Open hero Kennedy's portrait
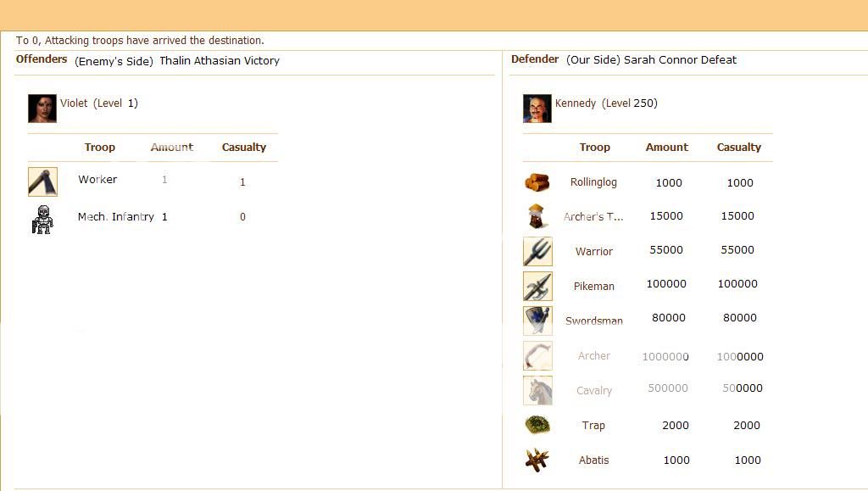Viewport: 868px width, 491px height. coord(537,109)
